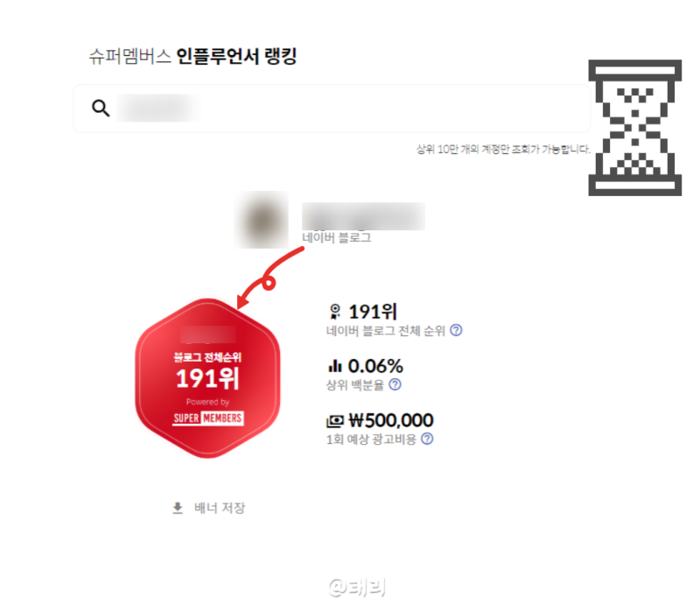The height and width of the screenshot is (612, 700).
Task: Click the blurred blog name next to the avatar
Action: (x=363, y=216)
